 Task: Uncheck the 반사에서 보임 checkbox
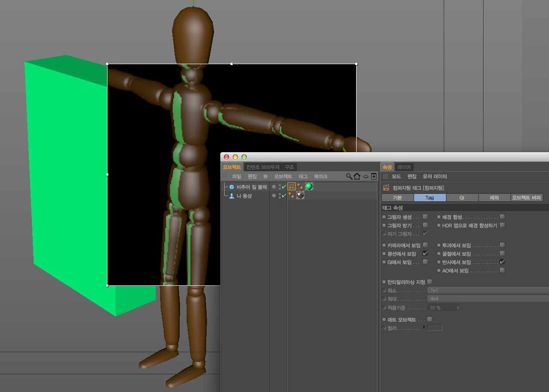502,262
